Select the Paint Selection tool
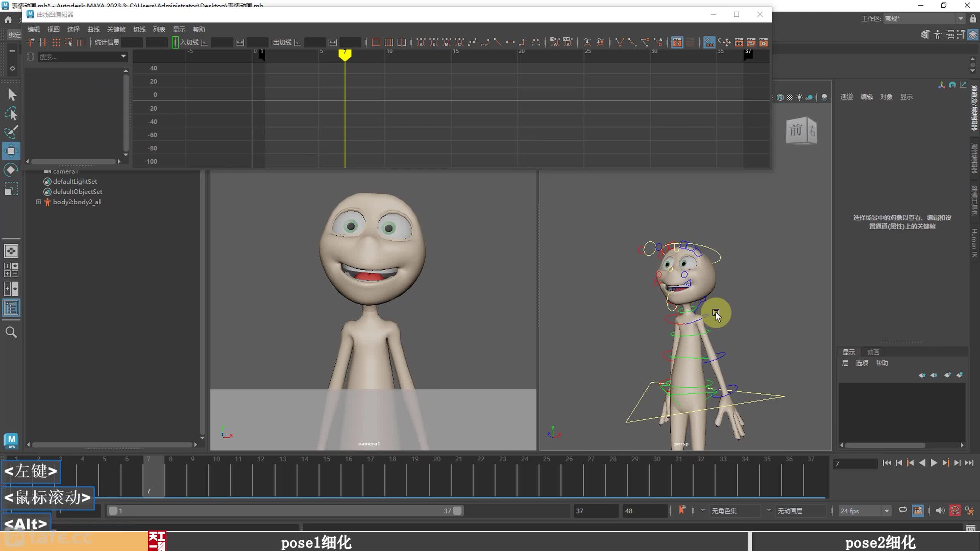980x551 pixels. pyautogui.click(x=11, y=132)
